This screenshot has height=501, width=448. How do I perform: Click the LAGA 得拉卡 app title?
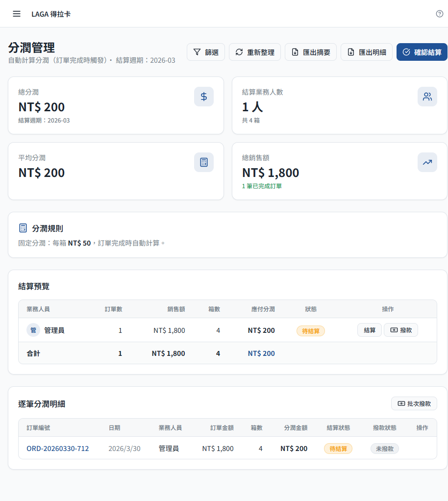51,14
